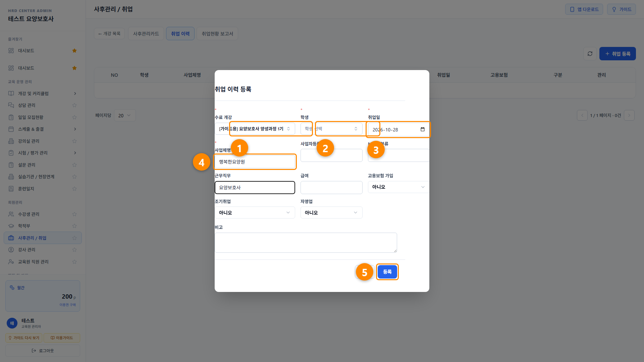
Task: Click the 앱 다운로드 button
Action: [584, 9]
